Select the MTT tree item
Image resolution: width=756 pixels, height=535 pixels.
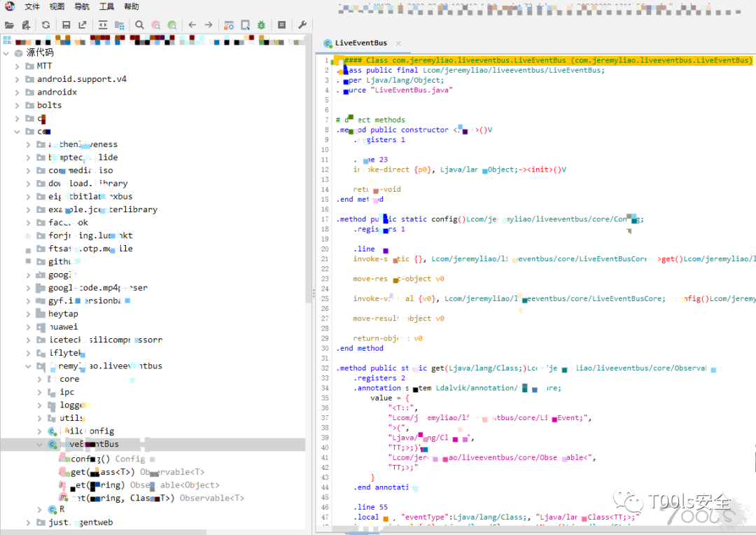44,66
